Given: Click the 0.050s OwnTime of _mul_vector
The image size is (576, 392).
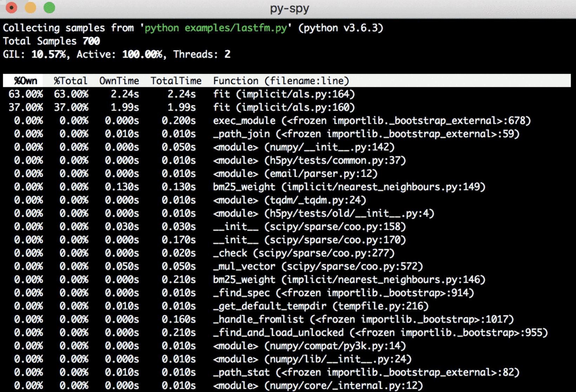Looking at the screenshot, I should point(122,266).
